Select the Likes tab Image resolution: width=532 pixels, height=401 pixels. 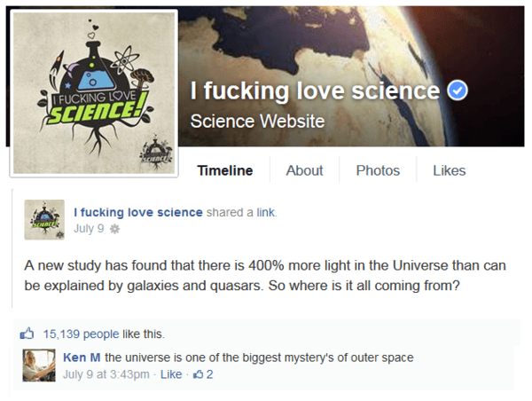click(450, 170)
